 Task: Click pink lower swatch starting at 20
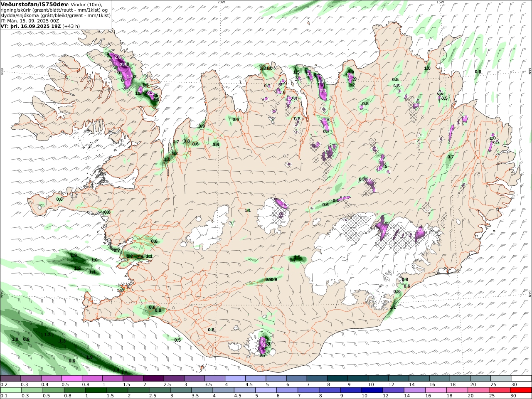478,390
